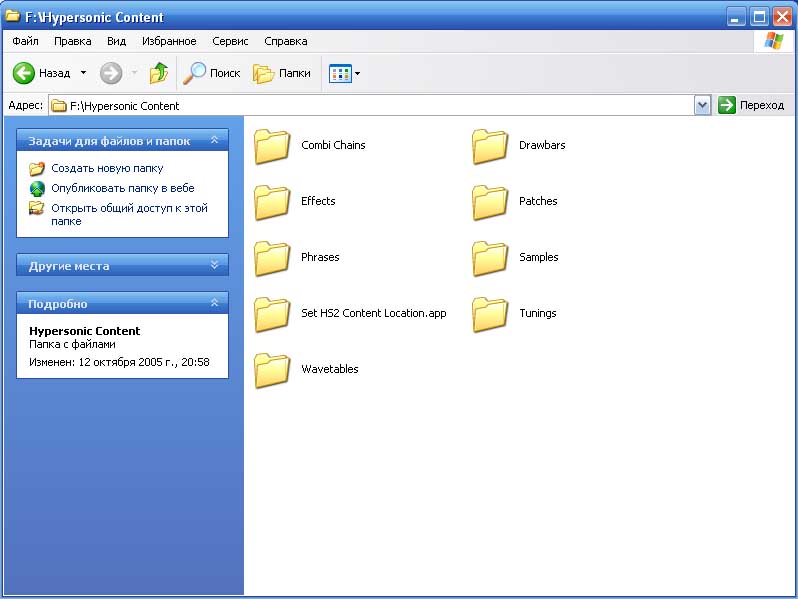The image size is (798, 599).
Task: Click the Samples name label
Action: pos(538,257)
